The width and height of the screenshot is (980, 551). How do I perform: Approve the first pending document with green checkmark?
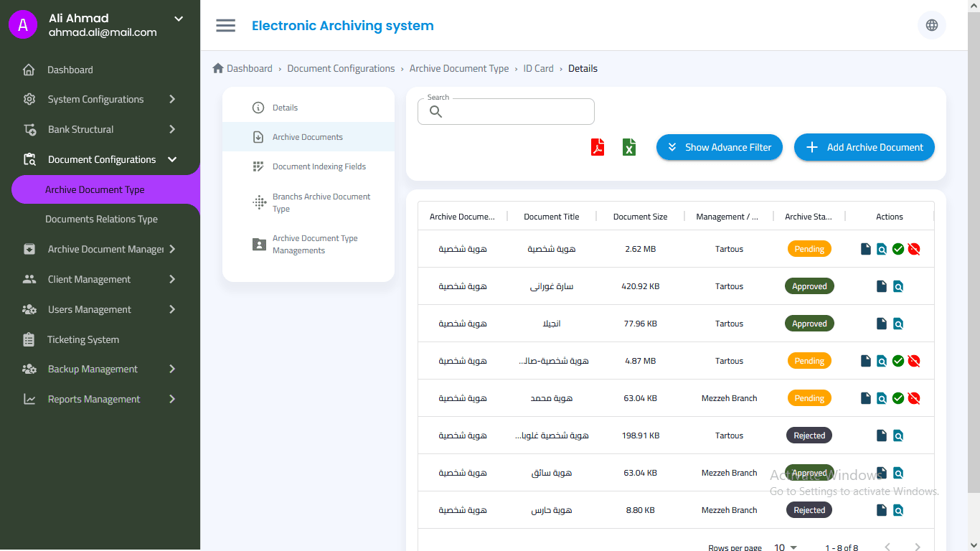click(x=897, y=249)
